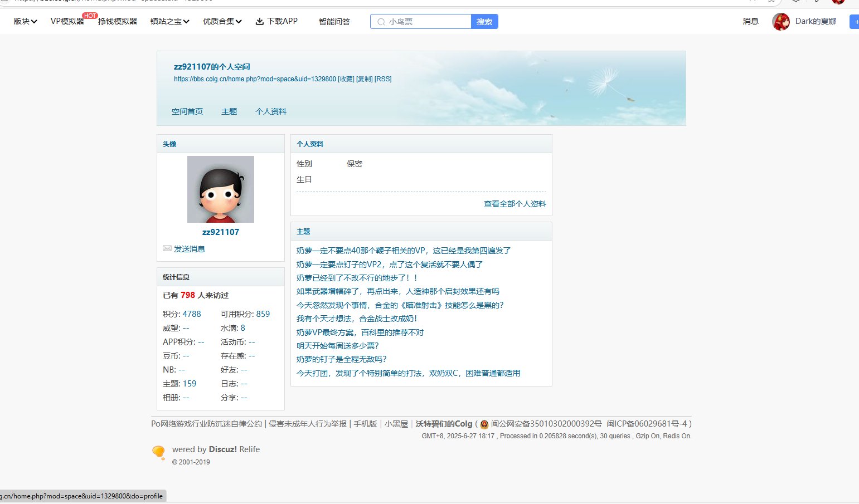Expand the 版块 dropdown menu
The height and width of the screenshot is (504, 859).
click(25, 22)
